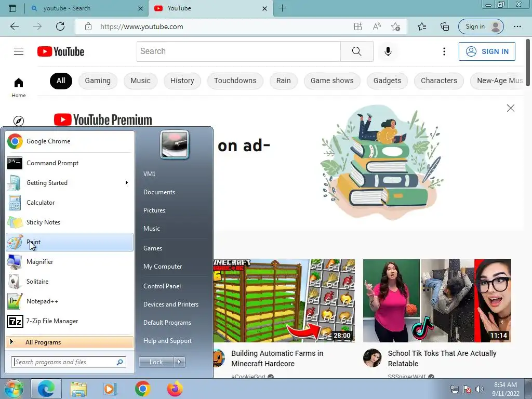532x399 pixels.
Task: Search with voice microphone button
Action: point(388,51)
